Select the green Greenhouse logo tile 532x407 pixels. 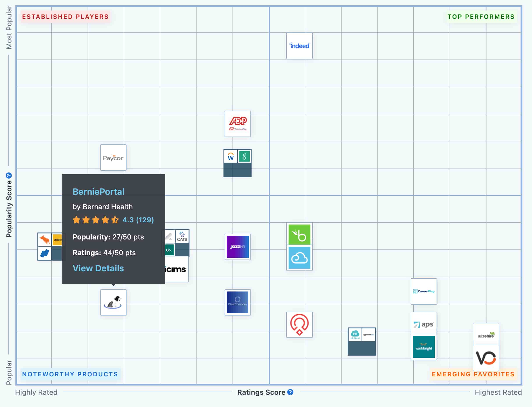click(x=244, y=156)
